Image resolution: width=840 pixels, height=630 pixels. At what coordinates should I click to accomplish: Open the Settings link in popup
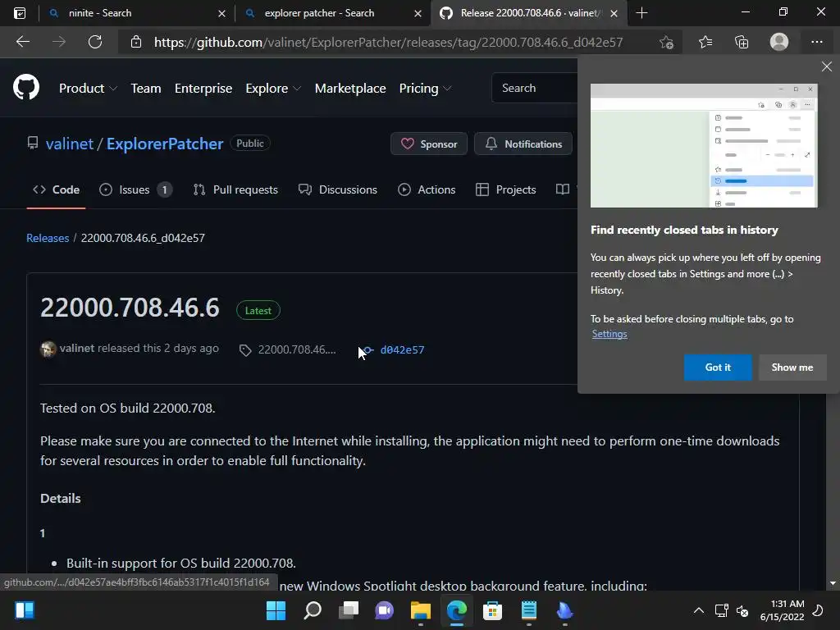[609, 334]
